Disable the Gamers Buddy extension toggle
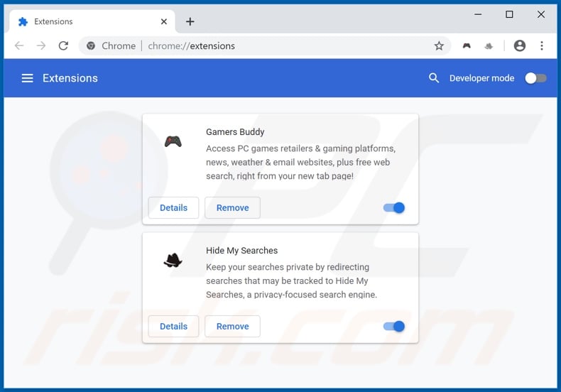The width and height of the screenshot is (561, 392). pyautogui.click(x=394, y=207)
